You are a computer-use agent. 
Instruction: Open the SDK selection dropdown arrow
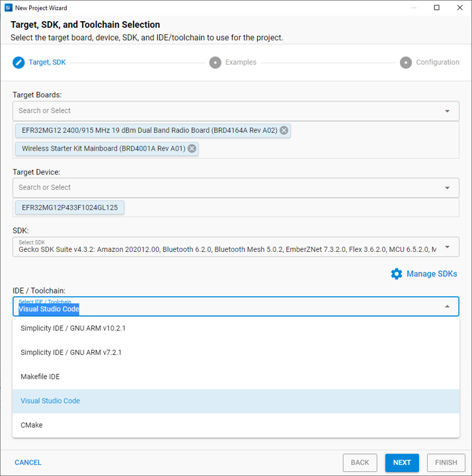pyautogui.click(x=447, y=247)
